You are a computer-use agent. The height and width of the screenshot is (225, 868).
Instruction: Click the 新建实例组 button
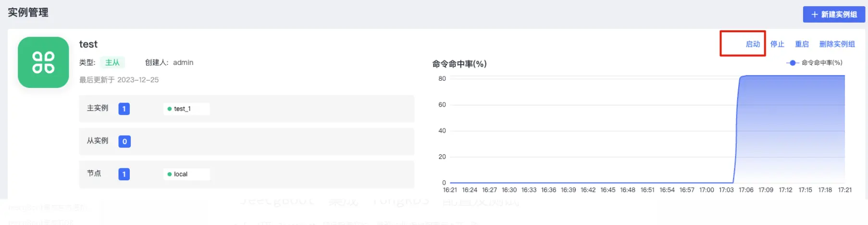(834, 14)
